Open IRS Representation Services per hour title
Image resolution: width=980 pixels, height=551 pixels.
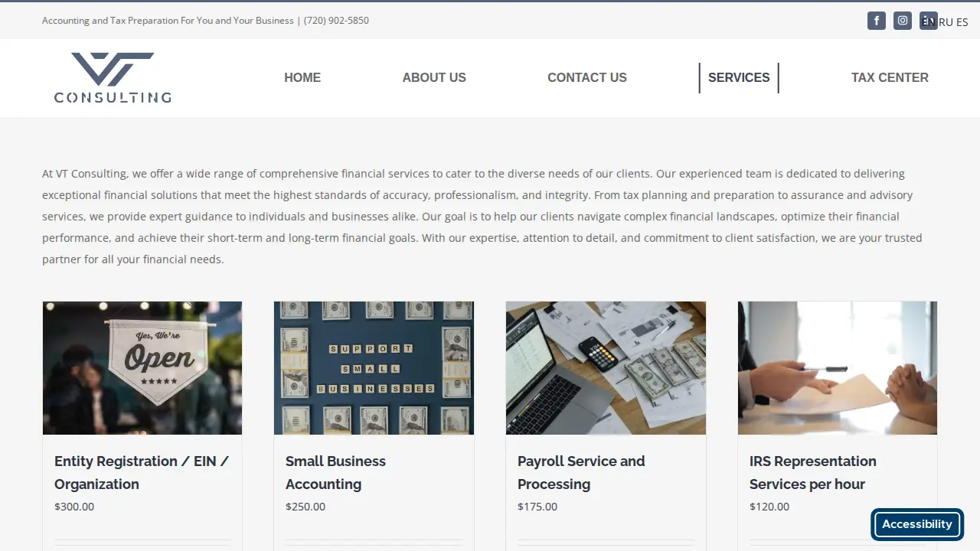coord(813,473)
